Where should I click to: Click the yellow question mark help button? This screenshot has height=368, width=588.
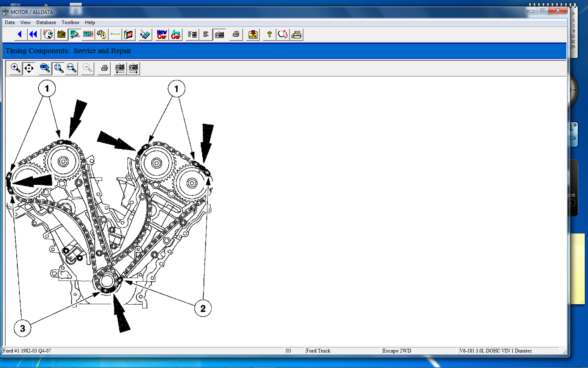coord(269,35)
